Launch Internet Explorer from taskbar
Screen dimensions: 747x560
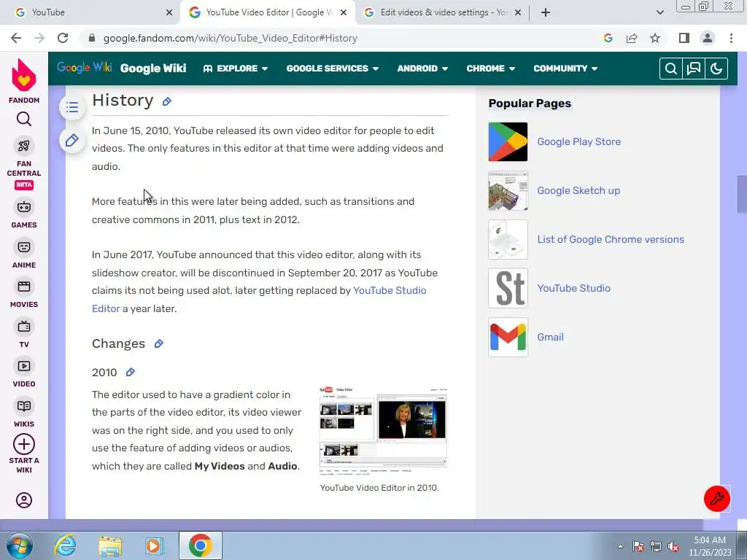pyautogui.click(x=65, y=545)
